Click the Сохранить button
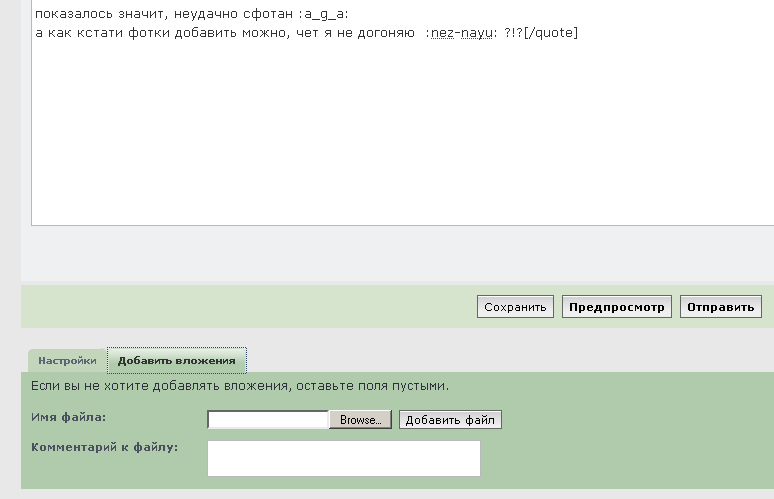The width and height of the screenshot is (774, 499). tap(515, 307)
